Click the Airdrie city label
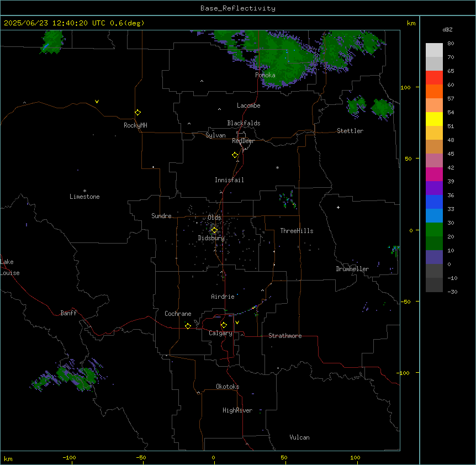476x465 pixels. 223,297
